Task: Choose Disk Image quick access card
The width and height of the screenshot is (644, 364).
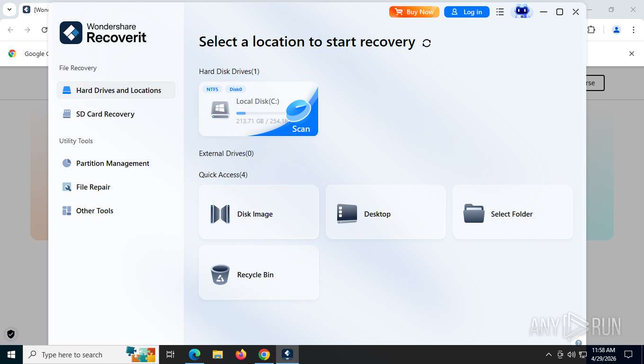Action: pos(259,212)
